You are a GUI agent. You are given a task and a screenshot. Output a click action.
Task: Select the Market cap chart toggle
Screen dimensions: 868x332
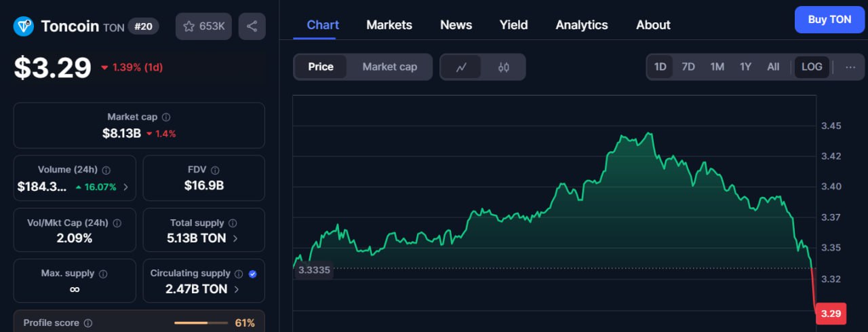tap(390, 67)
